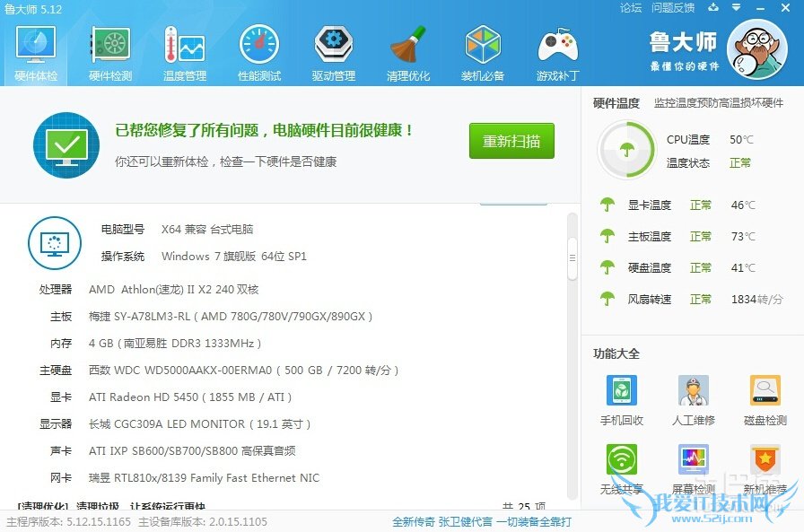
Task: Go to the 性能测试 performance test tab
Action: coord(259,54)
